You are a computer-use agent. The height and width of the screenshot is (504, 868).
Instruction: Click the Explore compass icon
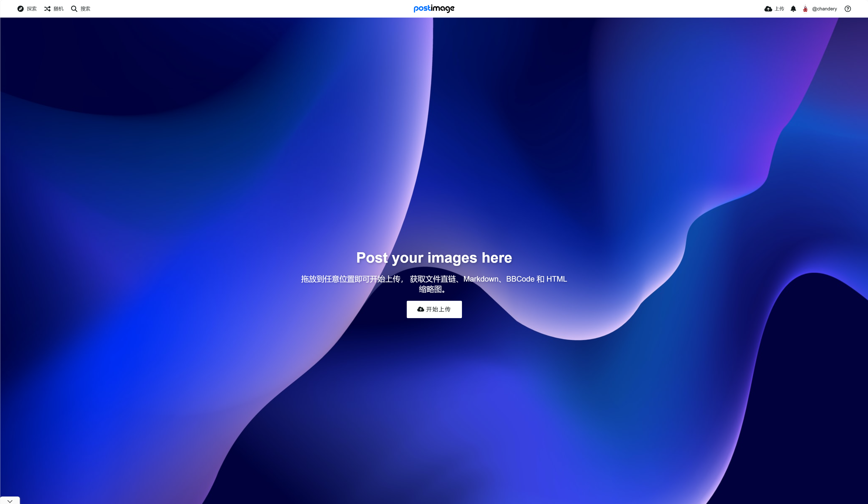pos(20,9)
